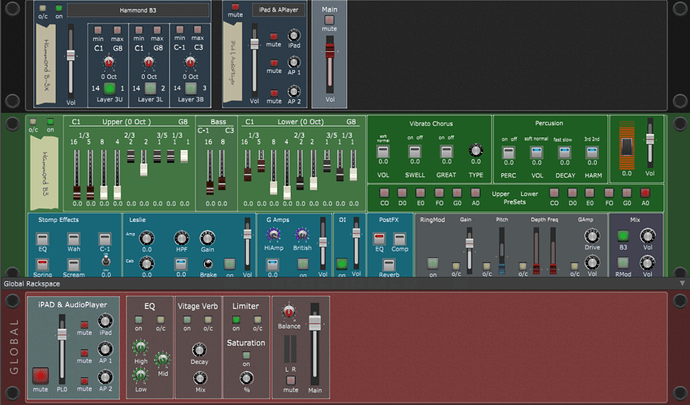Image resolution: width=690 pixels, height=405 pixels.
Task: Toggle the Hammond B3 on LED in top panel
Action: pos(59,8)
